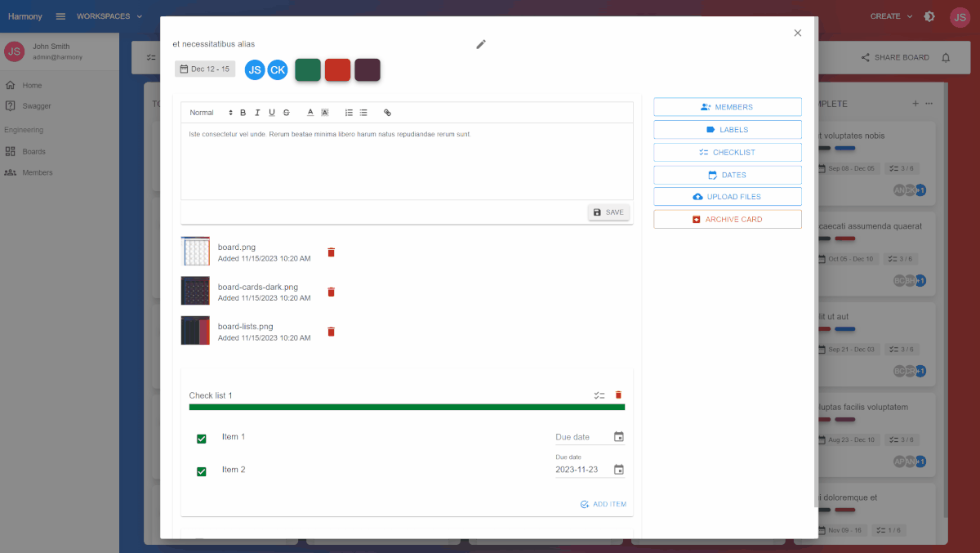Open the board.png thumbnail
Image resolution: width=980 pixels, height=553 pixels.
point(195,252)
